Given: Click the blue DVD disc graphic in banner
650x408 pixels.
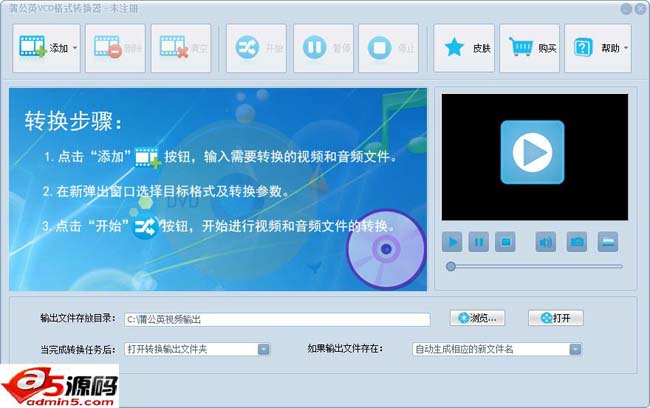Looking at the screenshot, I should tap(386, 249).
